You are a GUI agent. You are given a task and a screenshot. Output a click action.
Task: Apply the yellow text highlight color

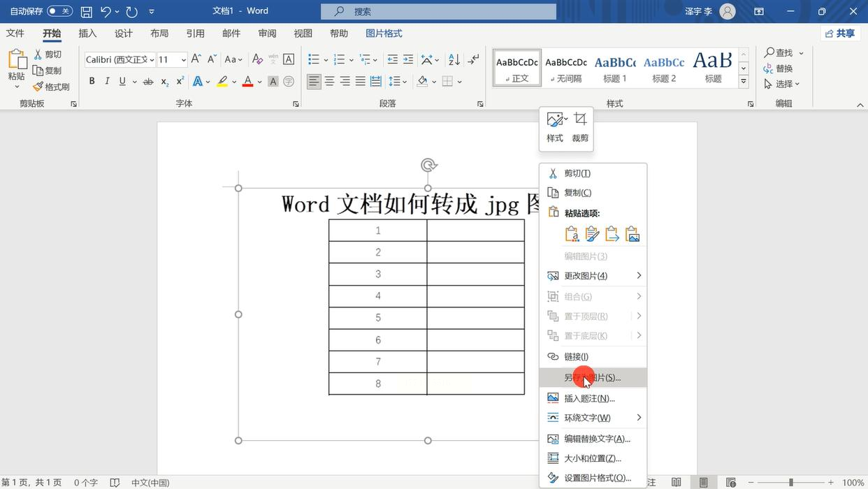pyautogui.click(x=222, y=82)
